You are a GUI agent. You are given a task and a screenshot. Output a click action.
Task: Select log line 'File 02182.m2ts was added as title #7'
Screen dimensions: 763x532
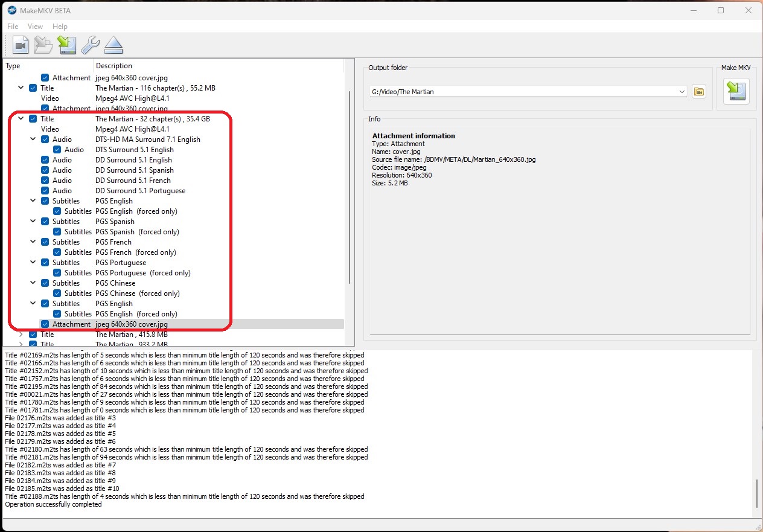60,465
